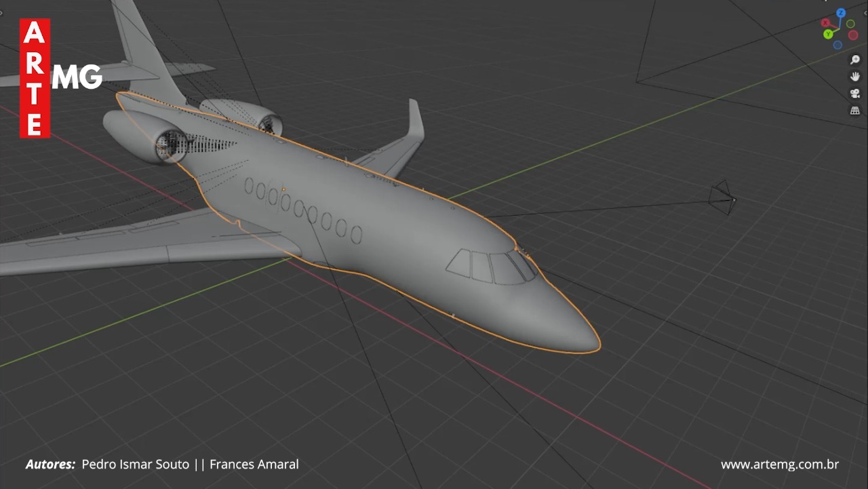The width and height of the screenshot is (868, 489).
Task: Click the green Y axis gizmo handle
Action: [828, 34]
